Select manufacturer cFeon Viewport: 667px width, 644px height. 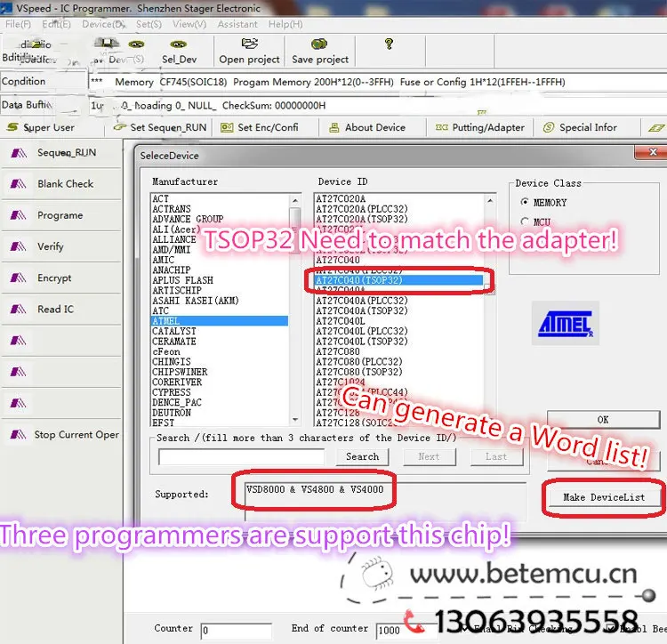pos(166,351)
